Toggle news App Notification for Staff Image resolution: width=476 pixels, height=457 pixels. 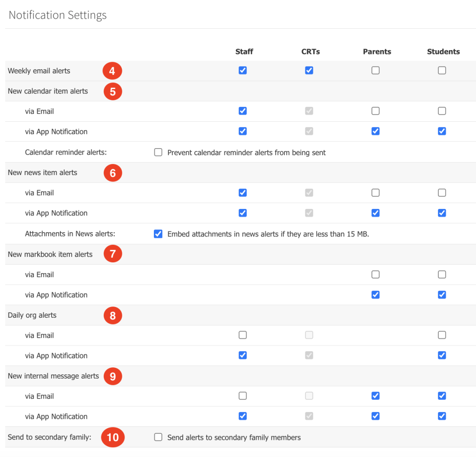(243, 213)
